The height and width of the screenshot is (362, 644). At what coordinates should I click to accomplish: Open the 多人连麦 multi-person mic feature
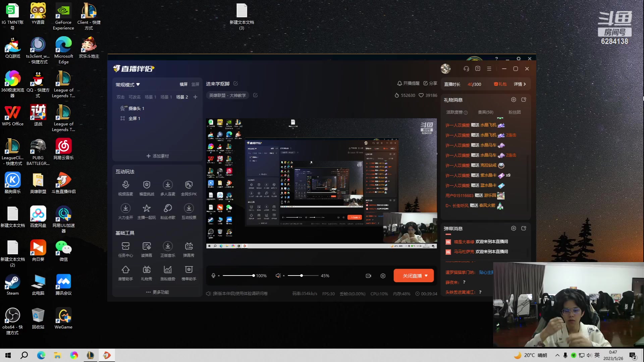168,188
